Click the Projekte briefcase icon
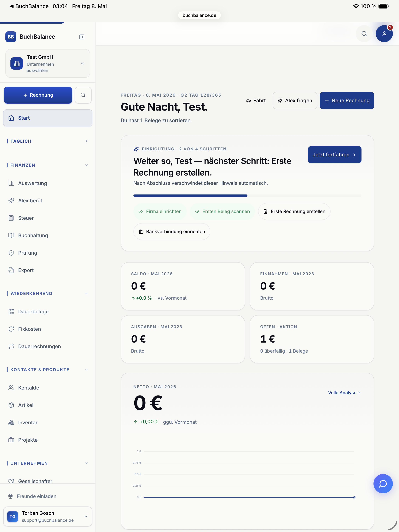Viewport: 399px width, 532px height. (11, 440)
